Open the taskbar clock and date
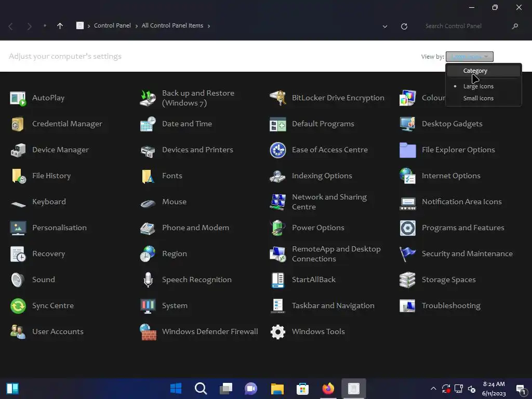The width and height of the screenshot is (532, 399). pyautogui.click(x=494, y=389)
